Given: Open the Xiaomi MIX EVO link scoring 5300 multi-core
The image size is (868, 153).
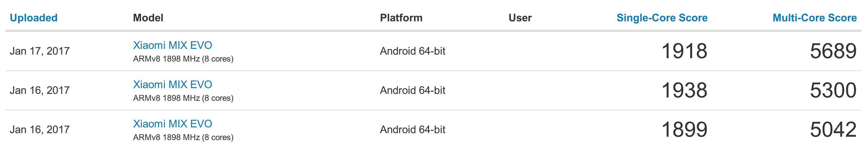Looking at the screenshot, I should 173,85.
